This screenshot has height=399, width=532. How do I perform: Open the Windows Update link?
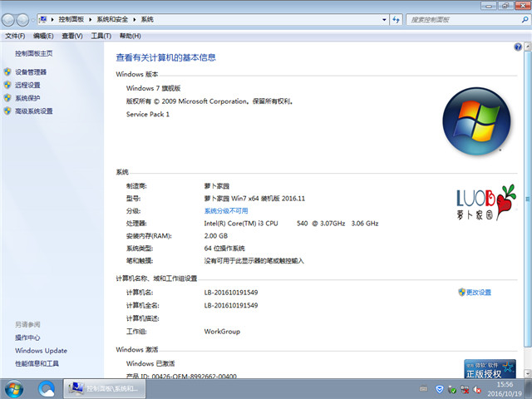(41, 351)
